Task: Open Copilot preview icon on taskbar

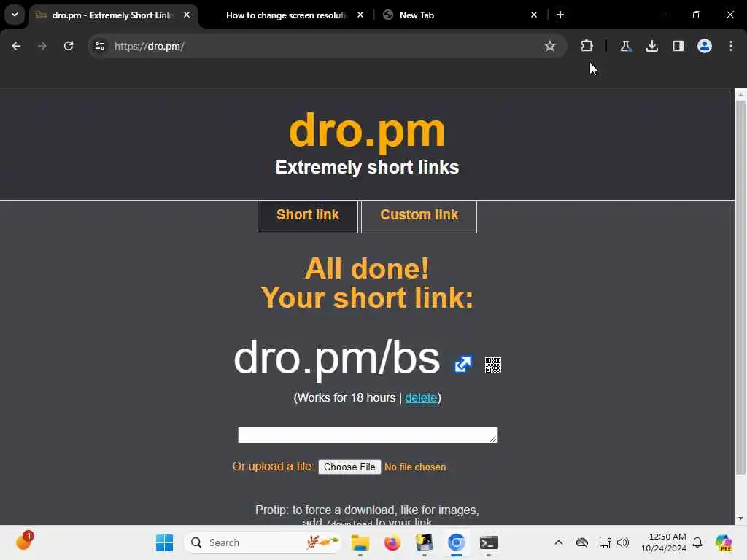Action: click(724, 542)
